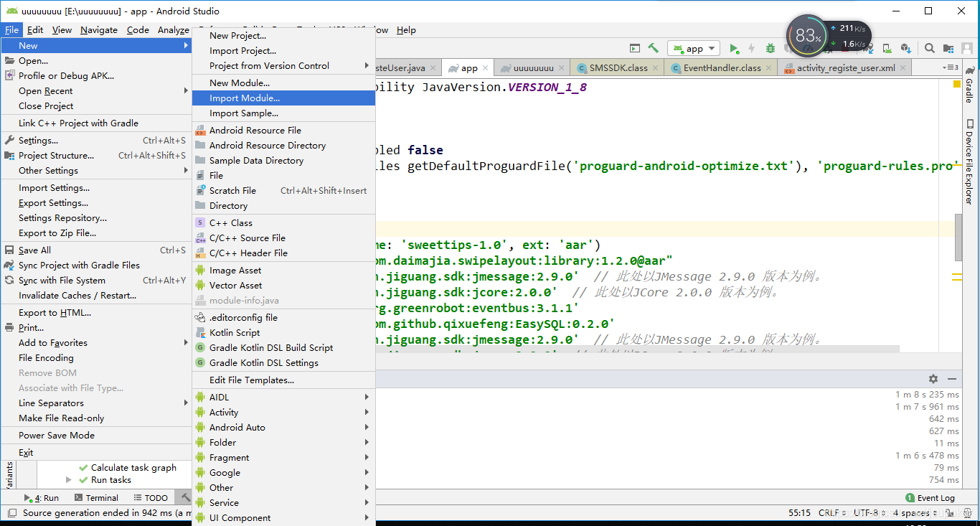Screen dimensions: 980x526
Task: Select Android Resource File entry
Action: coord(283,130)
